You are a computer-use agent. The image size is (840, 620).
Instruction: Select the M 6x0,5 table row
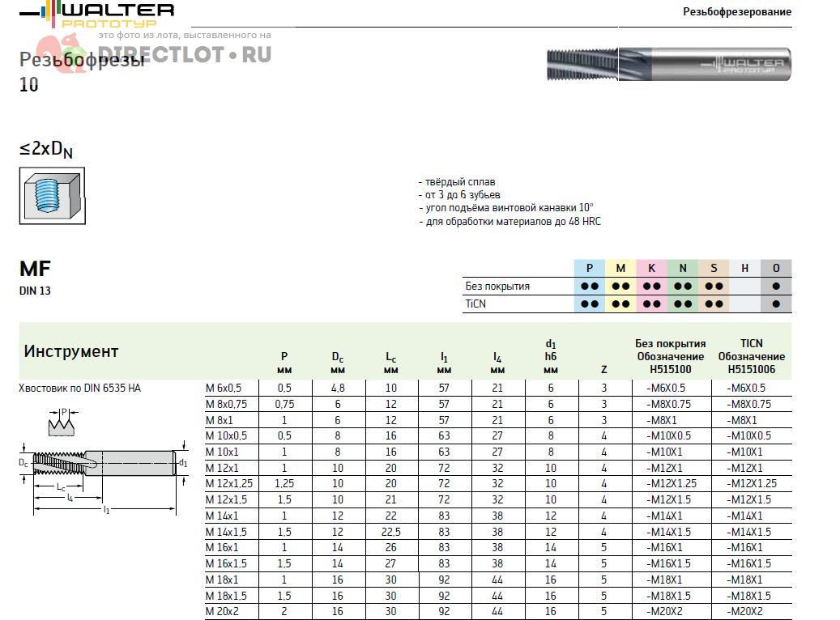pos(498,389)
